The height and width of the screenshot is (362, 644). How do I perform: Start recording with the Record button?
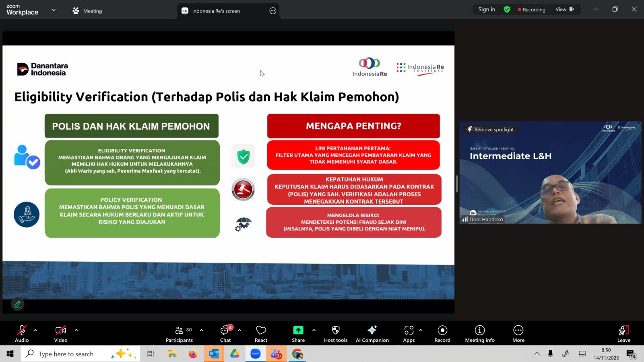pyautogui.click(x=442, y=334)
